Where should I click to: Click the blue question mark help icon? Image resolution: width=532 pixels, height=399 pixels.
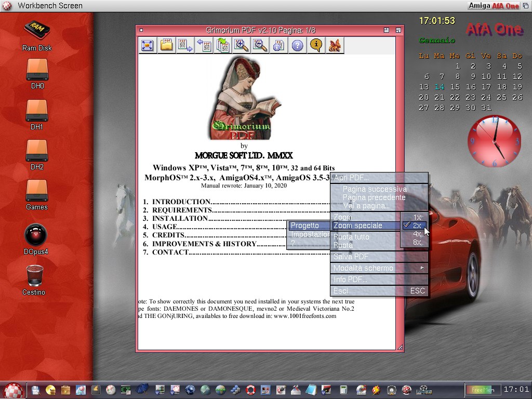click(x=297, y=45)
